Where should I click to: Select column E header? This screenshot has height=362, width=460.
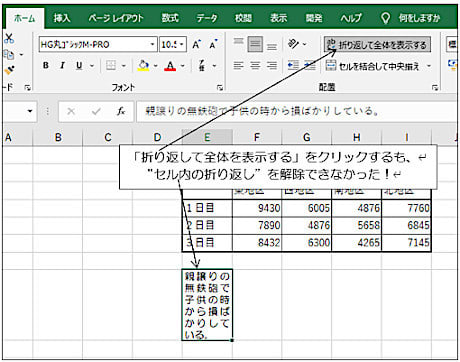pyautogui.click(x=207, y=137)
